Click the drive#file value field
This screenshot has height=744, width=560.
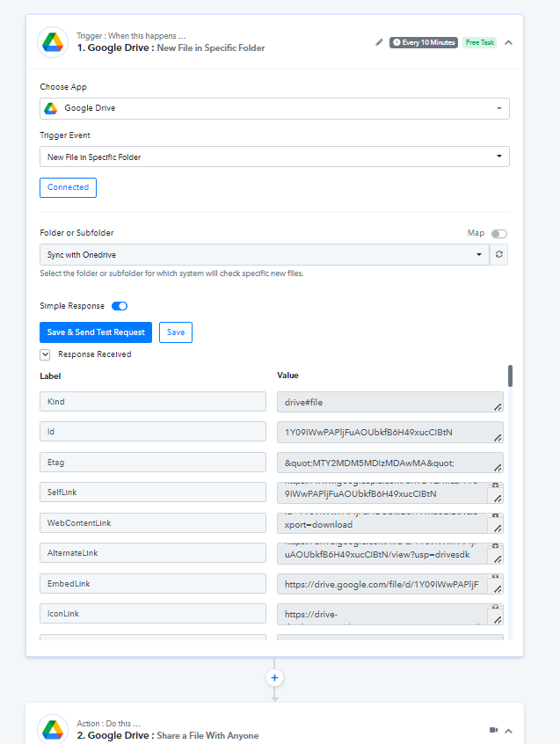[x=390, y=402]
